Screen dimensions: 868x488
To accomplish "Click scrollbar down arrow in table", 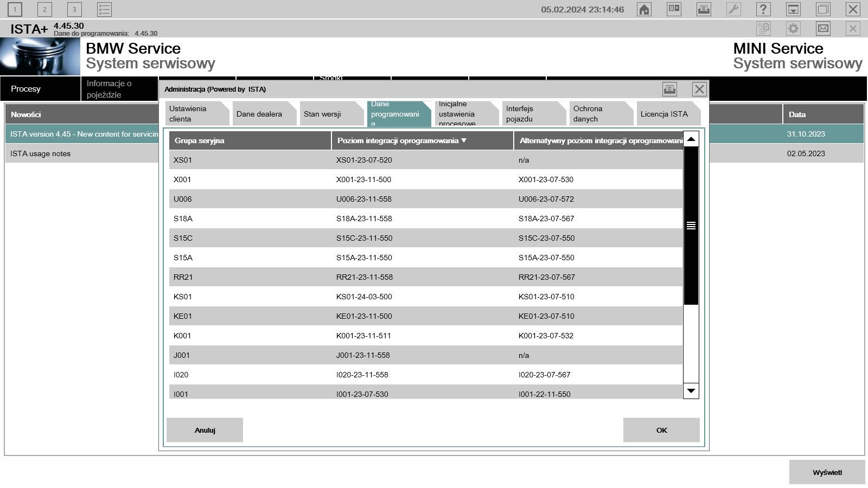I will pos(691,390).
